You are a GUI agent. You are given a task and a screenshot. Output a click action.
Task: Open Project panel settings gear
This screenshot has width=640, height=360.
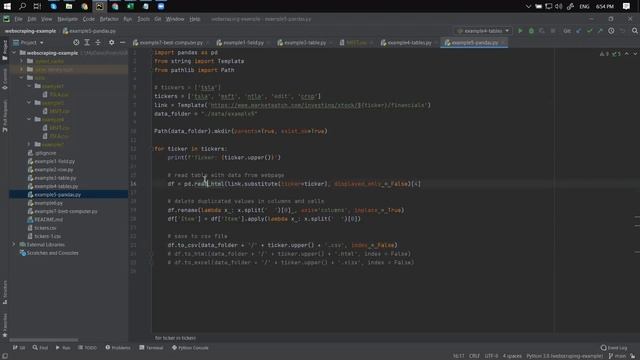coord(111,42)
